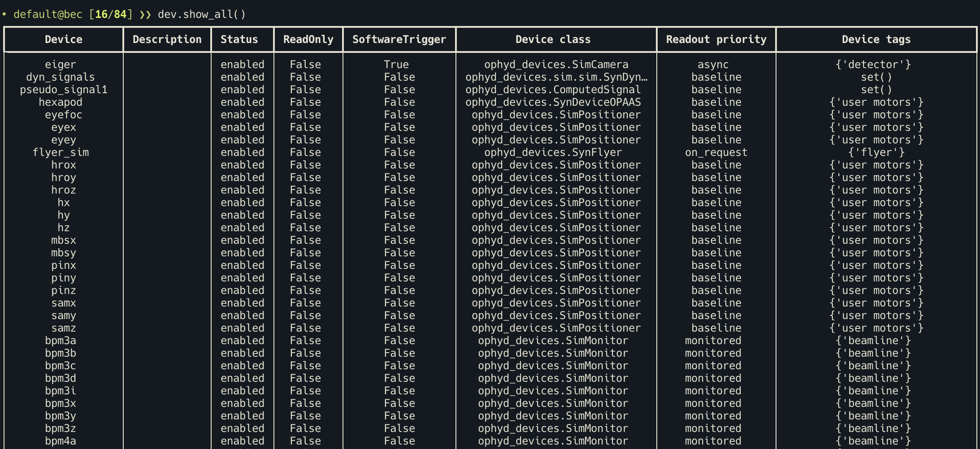Select the eiger device name

coord(61,65)
